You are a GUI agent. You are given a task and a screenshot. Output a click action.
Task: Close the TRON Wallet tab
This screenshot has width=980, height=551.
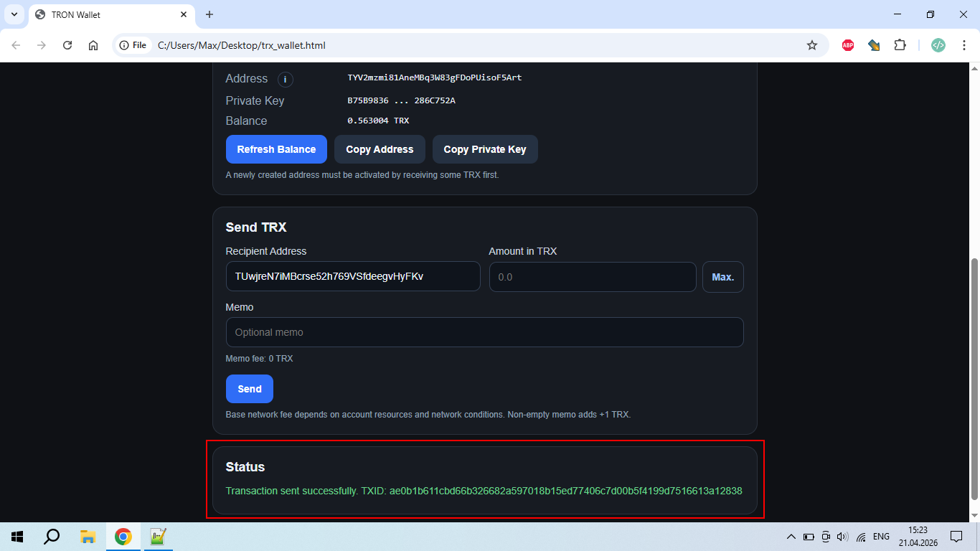[184, 14]
